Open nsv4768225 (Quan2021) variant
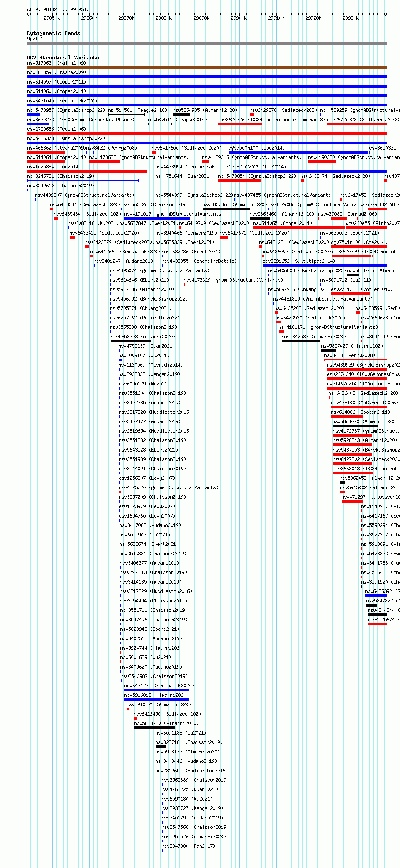The height and width of the screenshot is (868, 400). pyautogui.click(x=190, y=789)
